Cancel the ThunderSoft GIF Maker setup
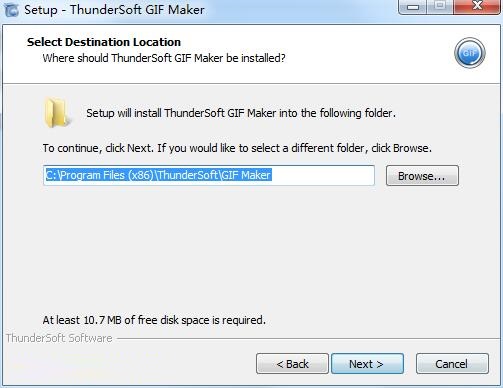503x388 pixels. click(x=452, y=364)
